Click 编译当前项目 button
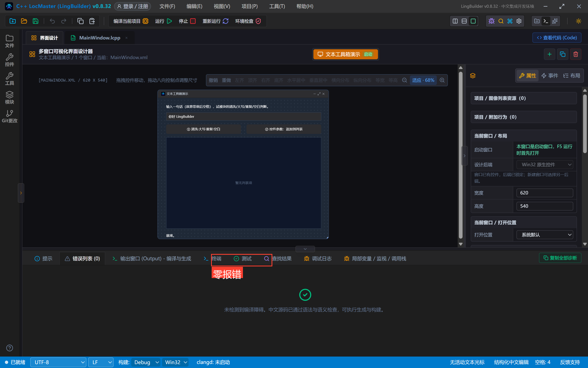588x368 pixels. [131, 21]
